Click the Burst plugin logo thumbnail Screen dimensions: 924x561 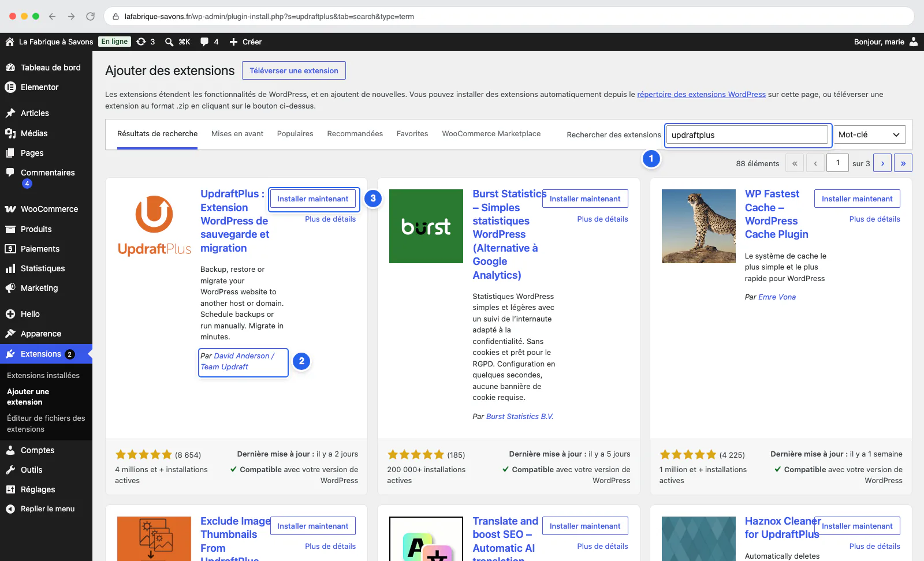tap(426, 226)
